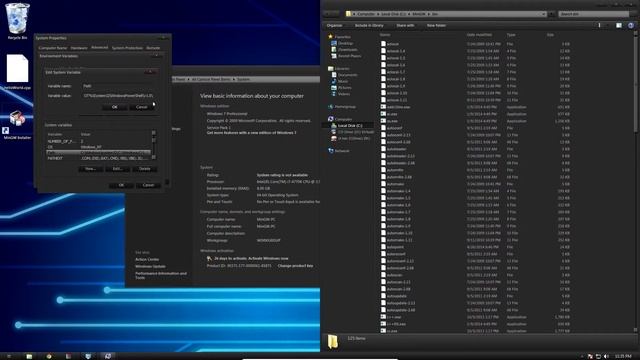Open the Organize dropdown in Explorer toolbar

(334, 25)
